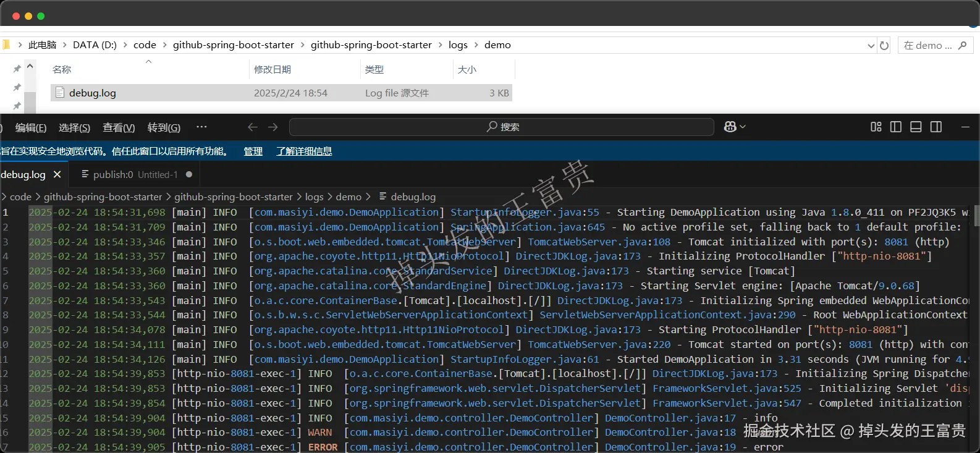Sort by the 修改日期 column header
The height and width of the screenshot is (453, 980).
click(272, 70)
